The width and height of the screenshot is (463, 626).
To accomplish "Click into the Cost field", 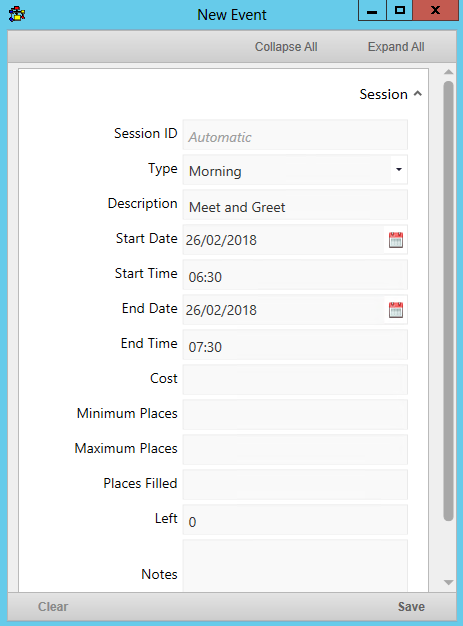I will 295,380.
